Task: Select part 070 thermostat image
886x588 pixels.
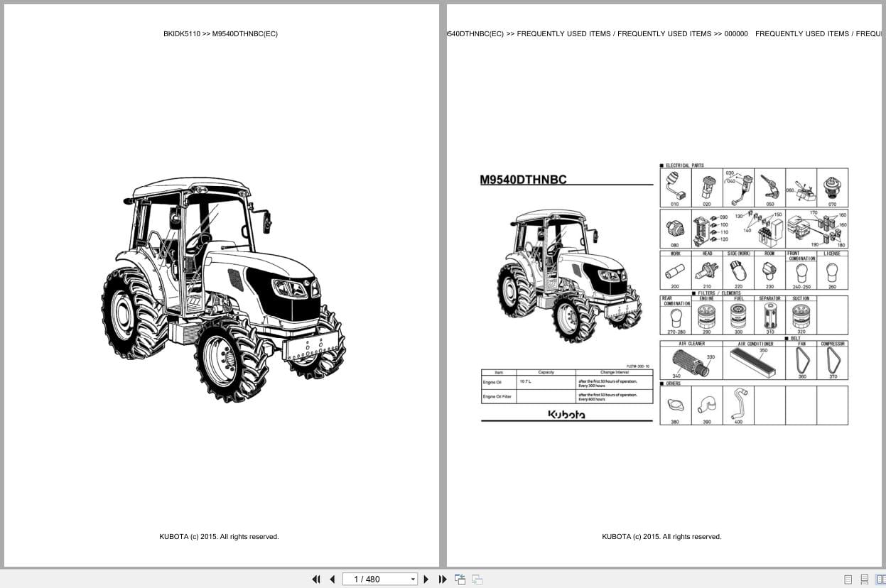Action: tap(832, 187)
